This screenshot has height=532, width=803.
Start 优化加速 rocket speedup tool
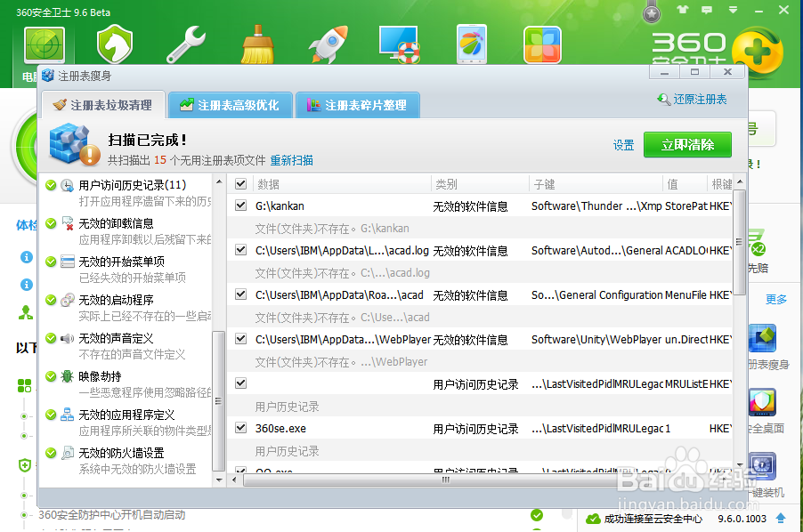(x=328, y=44)
